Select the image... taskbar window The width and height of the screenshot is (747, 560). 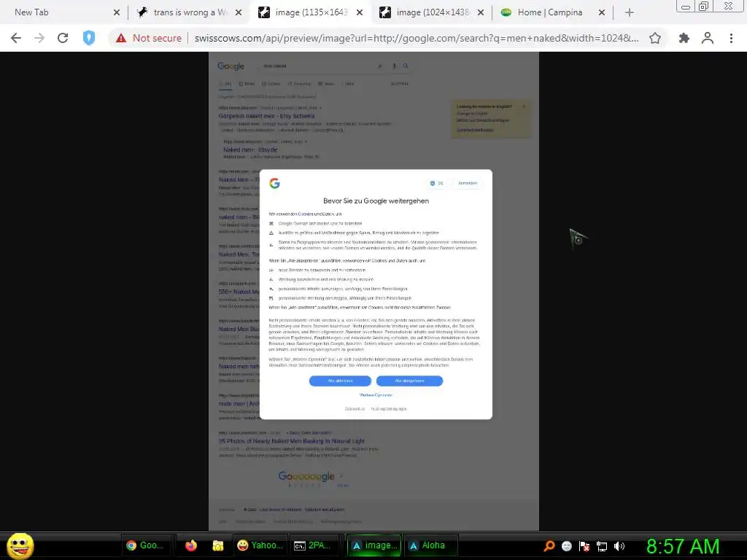click(374, 545)
